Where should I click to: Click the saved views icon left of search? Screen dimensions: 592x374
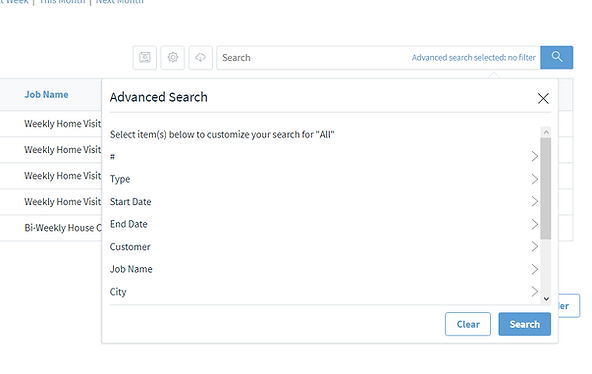point(145,57)
